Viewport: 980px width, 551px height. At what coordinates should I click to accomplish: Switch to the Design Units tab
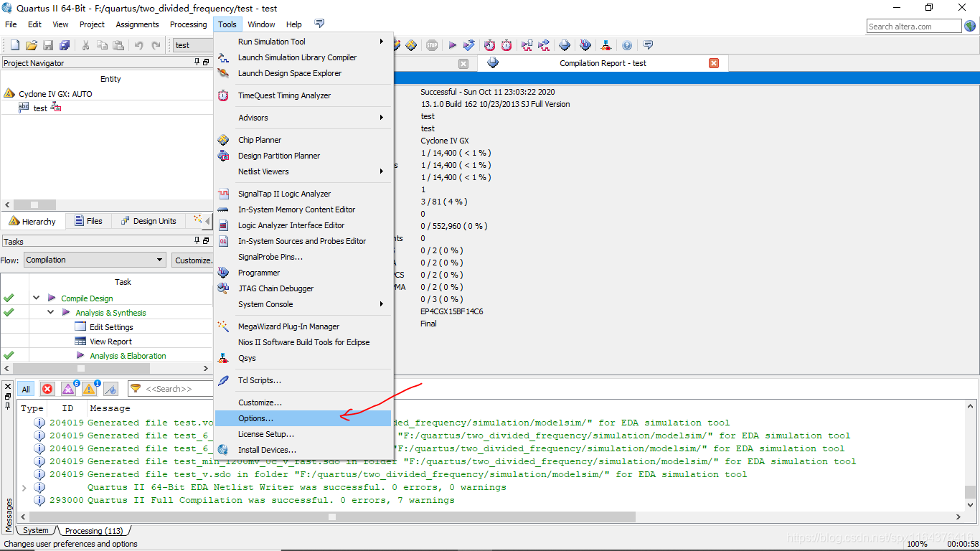coord(149,221)
